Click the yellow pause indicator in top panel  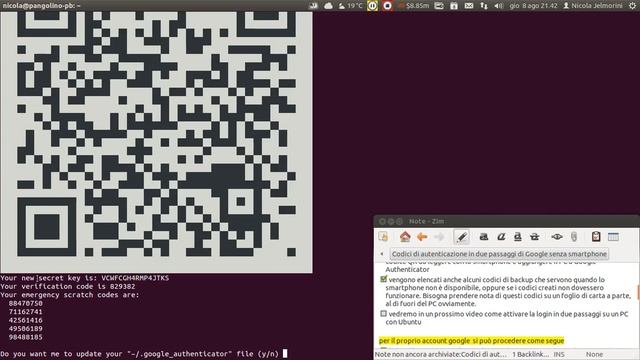[x=372, y=6]
